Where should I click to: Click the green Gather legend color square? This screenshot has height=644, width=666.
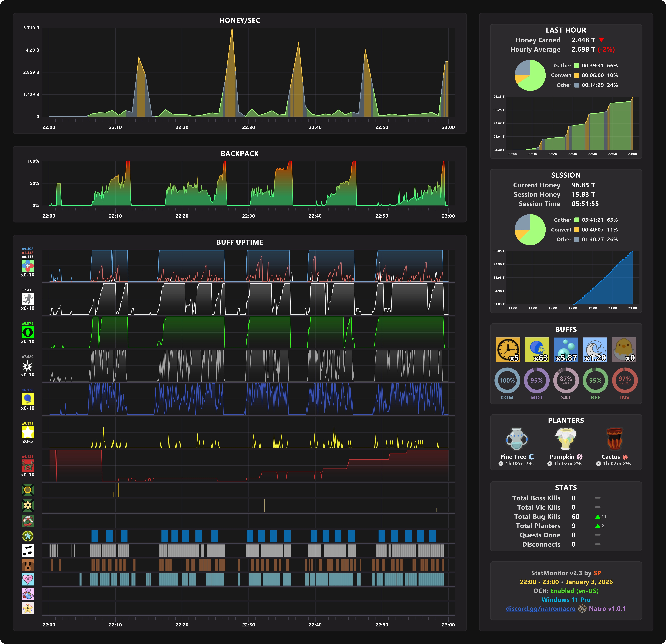[577, 66]
